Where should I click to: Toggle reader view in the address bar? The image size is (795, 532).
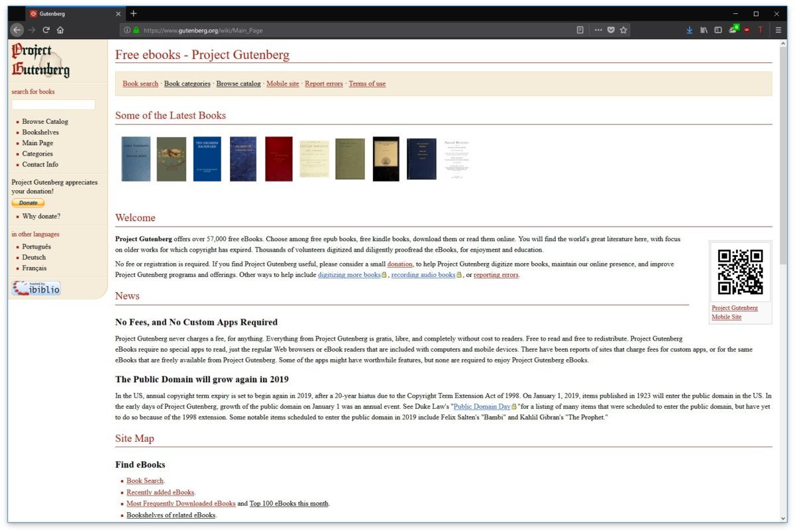click(580, 30)
